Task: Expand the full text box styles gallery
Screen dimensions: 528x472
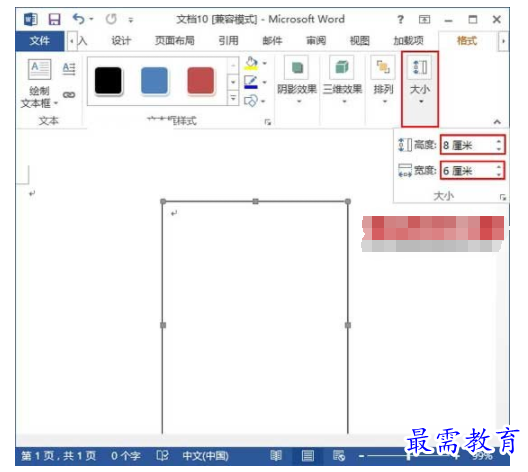Action: click(x=233, y=98)
